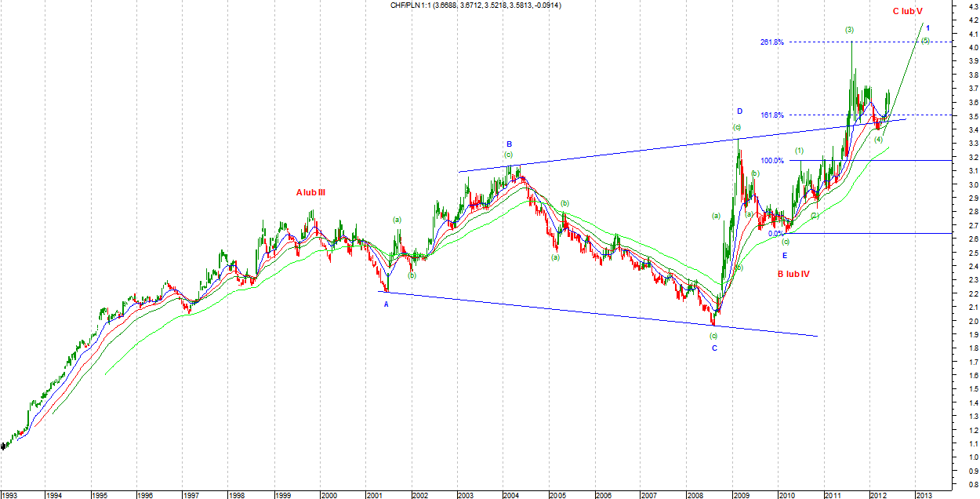
Task: Click the green (3) wave peak label
Action: click(849, 30)
